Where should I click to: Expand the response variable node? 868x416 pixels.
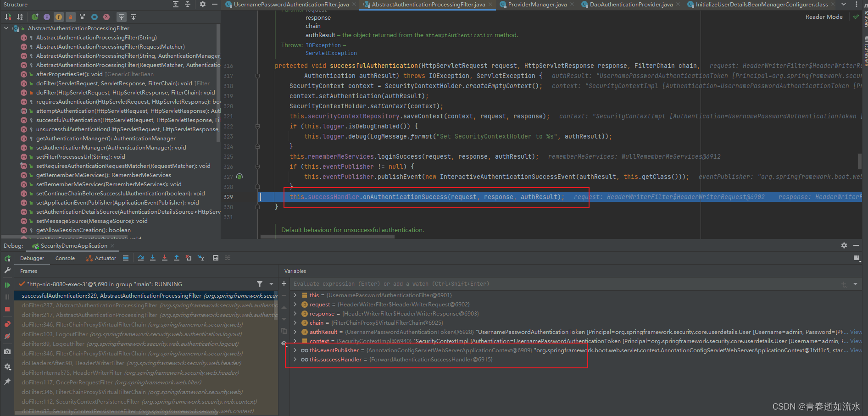pos(295,314)
